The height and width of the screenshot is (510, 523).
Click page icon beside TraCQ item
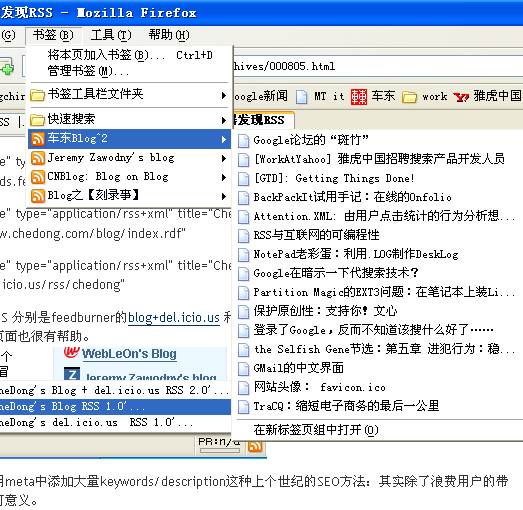(243, 407)
